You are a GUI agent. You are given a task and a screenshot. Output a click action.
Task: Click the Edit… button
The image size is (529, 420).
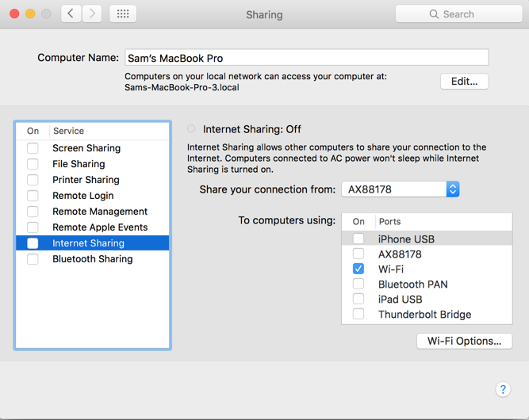point(464,82)
